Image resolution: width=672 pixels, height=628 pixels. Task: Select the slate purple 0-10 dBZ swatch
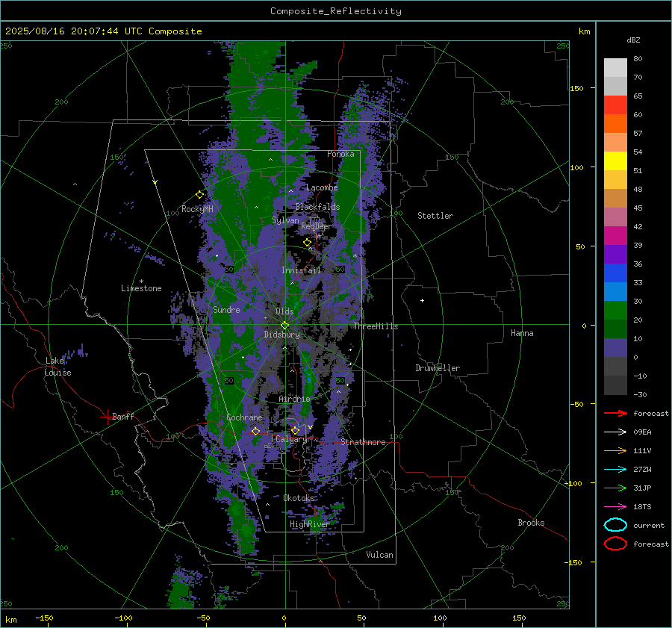(615, 348)
